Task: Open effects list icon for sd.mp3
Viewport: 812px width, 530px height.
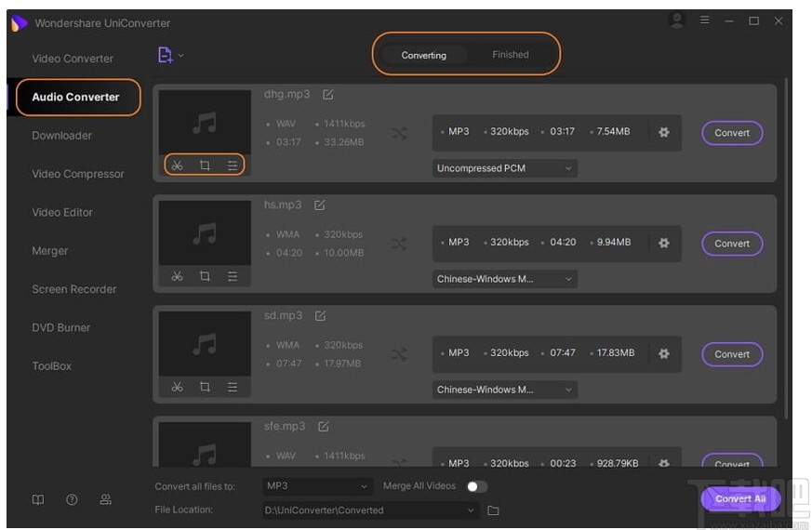Action: pos(233,387)
